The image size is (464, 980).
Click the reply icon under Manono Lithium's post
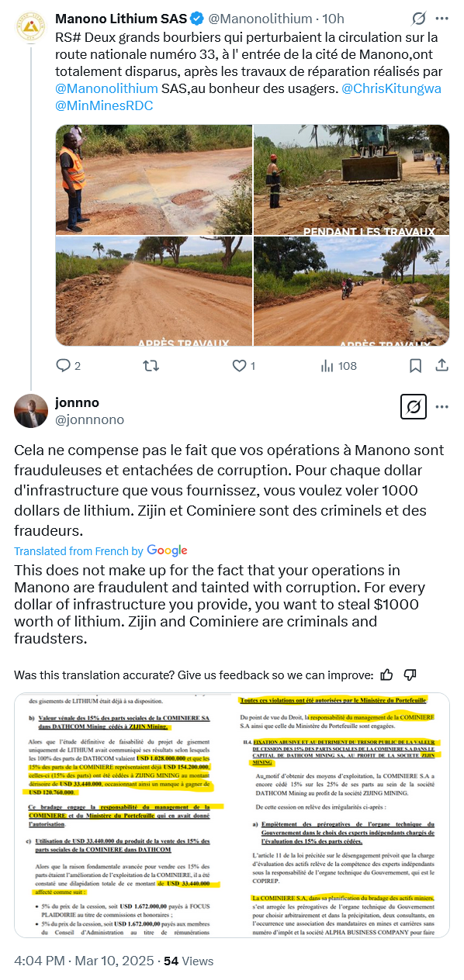click(x=64, y=365)
